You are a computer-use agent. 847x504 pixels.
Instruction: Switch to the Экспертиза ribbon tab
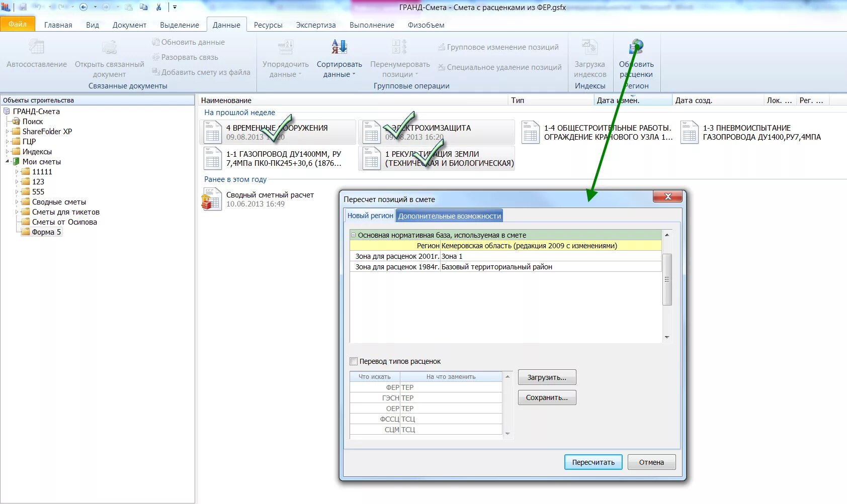[316, 25]
